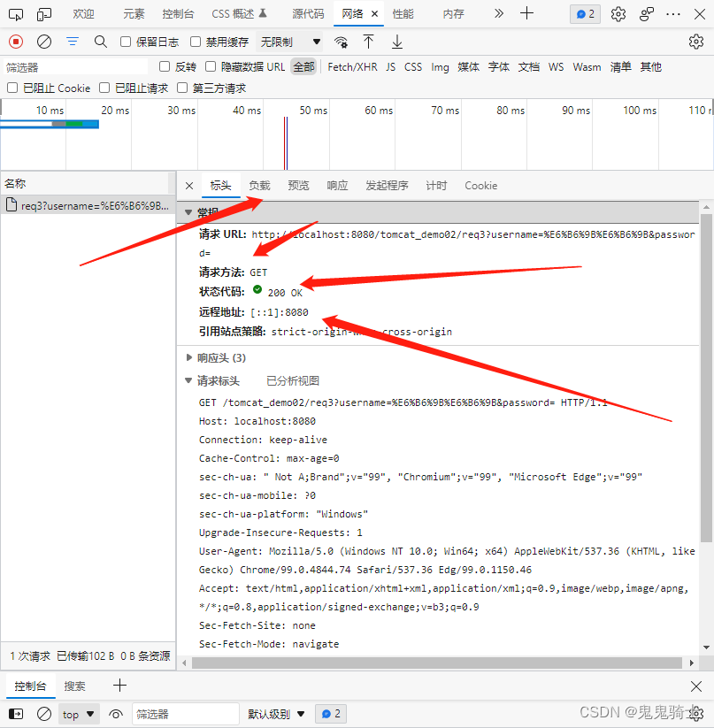The height and width of the screenshot is (728, 714).
Task: Filter requests by JS type
Action: pyautogui.click(x=390, y=67)
